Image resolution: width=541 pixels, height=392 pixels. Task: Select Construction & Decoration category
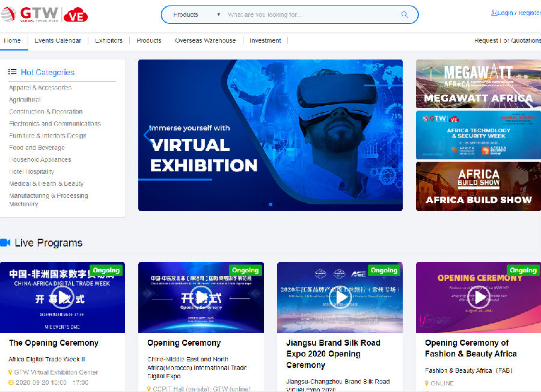tap(46, 111)
